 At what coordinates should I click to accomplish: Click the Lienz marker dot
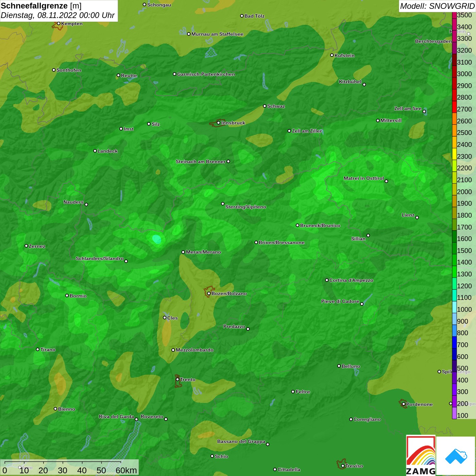point(417,218)
